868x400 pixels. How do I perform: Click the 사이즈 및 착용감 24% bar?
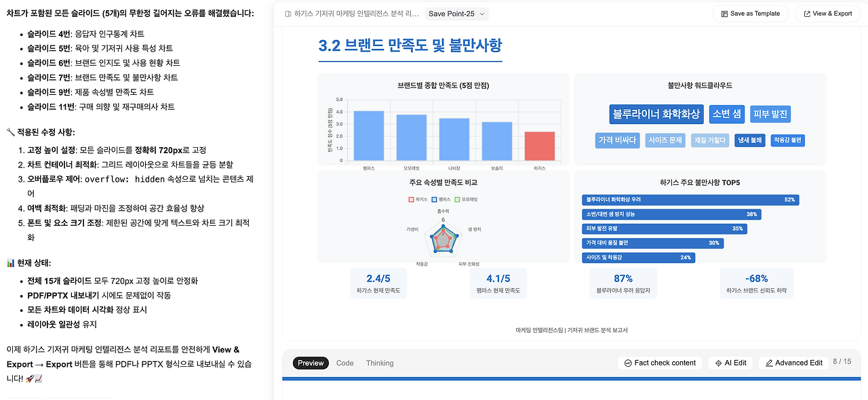coord(638,258)
